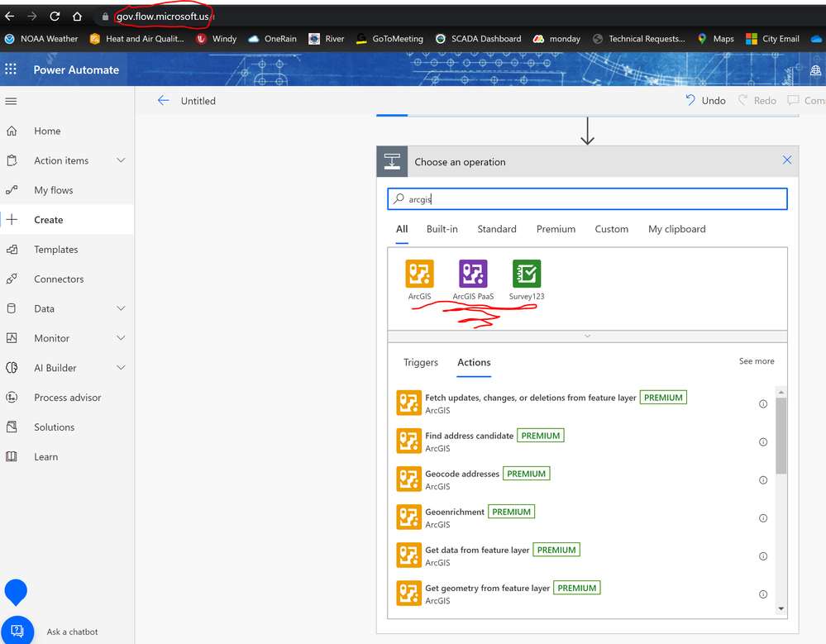Expand the Monitor menu
826x644 pixels.
click(x=121, y=337)
